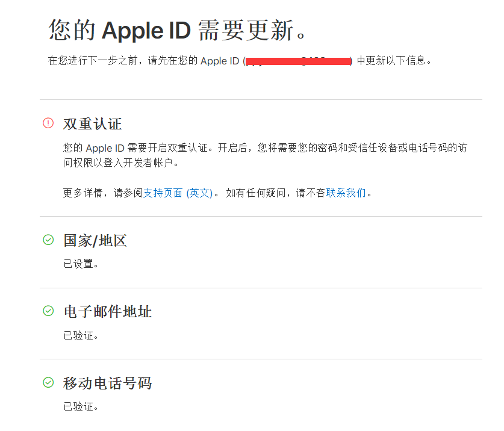
Task: Click the green checkmark next to 国家/地区
Action: 48,240
